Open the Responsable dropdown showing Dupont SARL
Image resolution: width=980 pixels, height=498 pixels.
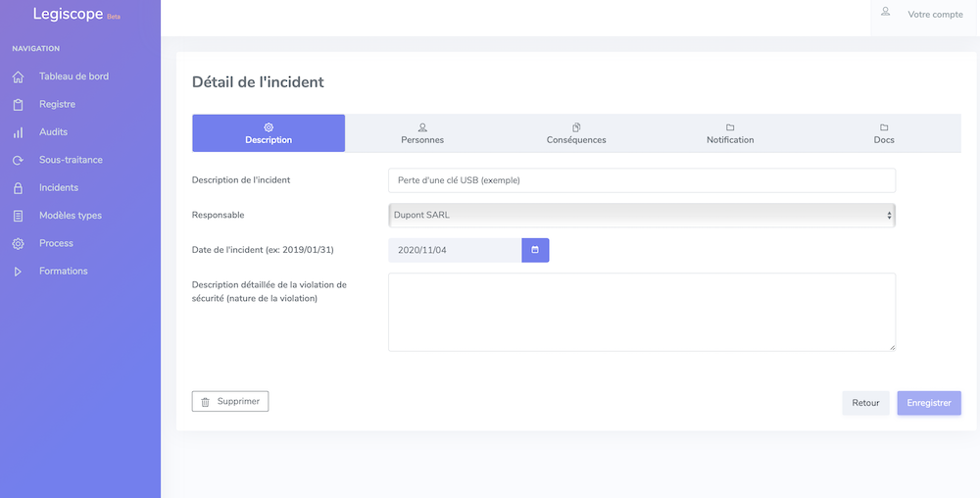point(641,215)
